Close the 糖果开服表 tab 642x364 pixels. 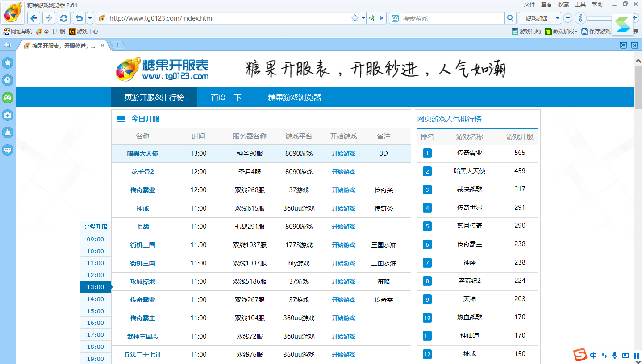click(102, 45)
